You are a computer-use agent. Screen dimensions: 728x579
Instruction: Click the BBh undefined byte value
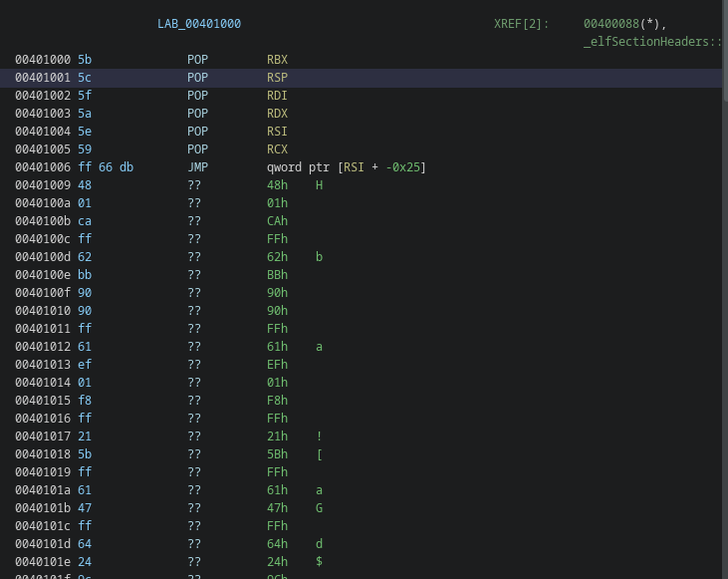277,275
